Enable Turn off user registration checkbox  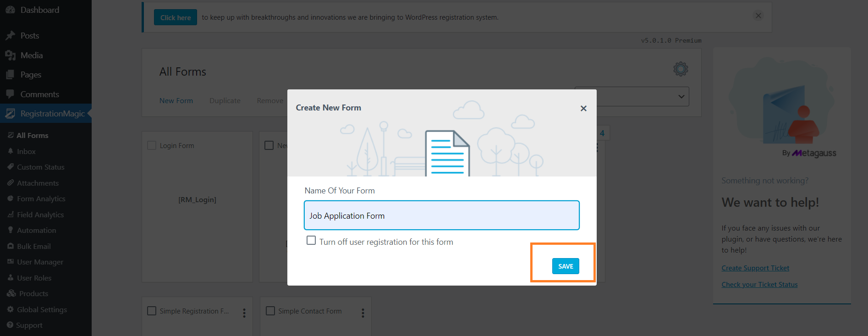311,241
